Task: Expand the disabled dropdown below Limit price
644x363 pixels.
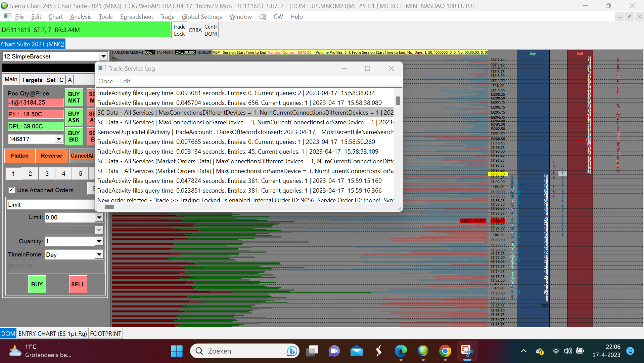Action: (x=99, y=230)
